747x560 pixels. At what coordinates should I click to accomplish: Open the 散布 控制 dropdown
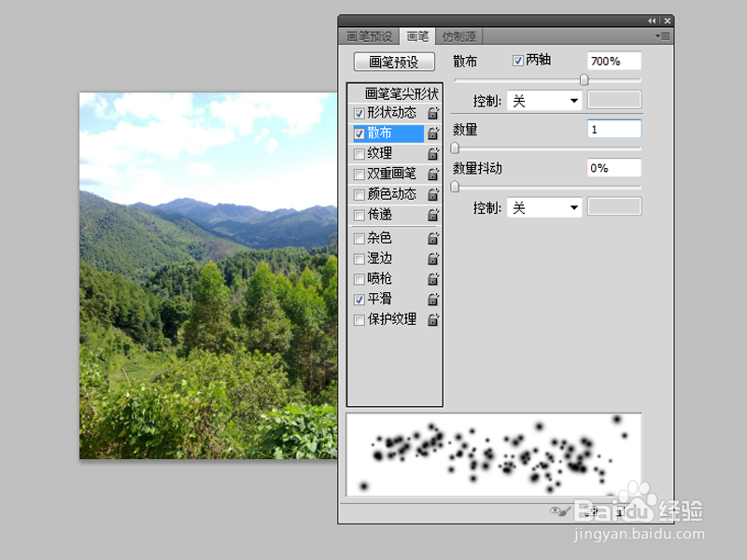[x=544, y=101]
